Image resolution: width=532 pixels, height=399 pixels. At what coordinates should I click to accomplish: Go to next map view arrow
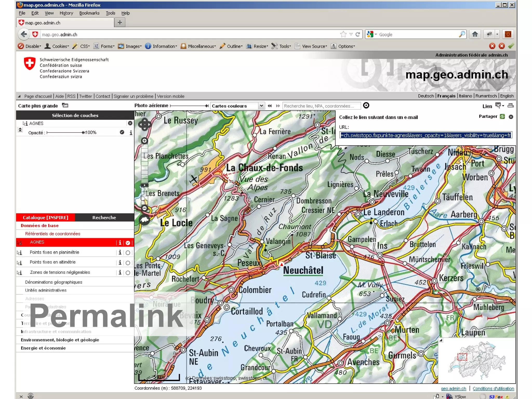(278, 106)
